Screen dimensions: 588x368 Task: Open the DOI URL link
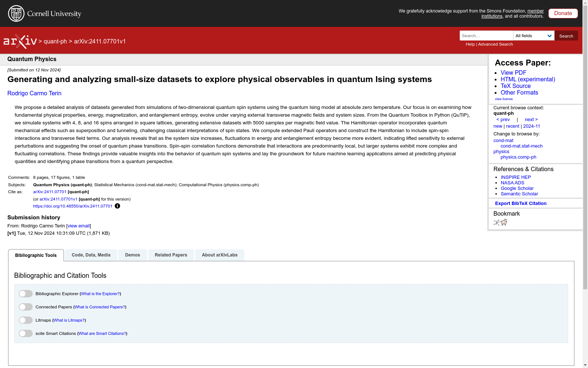(x=73, y=206)
